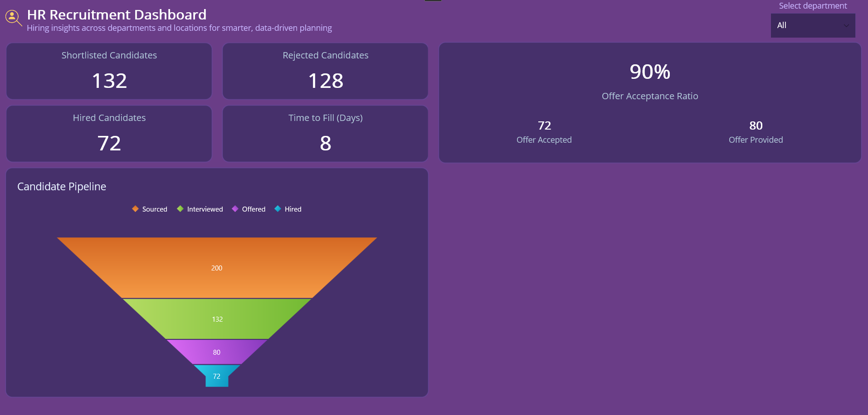Image resolution: width=868 pixels, height=415 pixels.
Task: Click the green Interviewed legend diamond
Action: tap(180, 209)
